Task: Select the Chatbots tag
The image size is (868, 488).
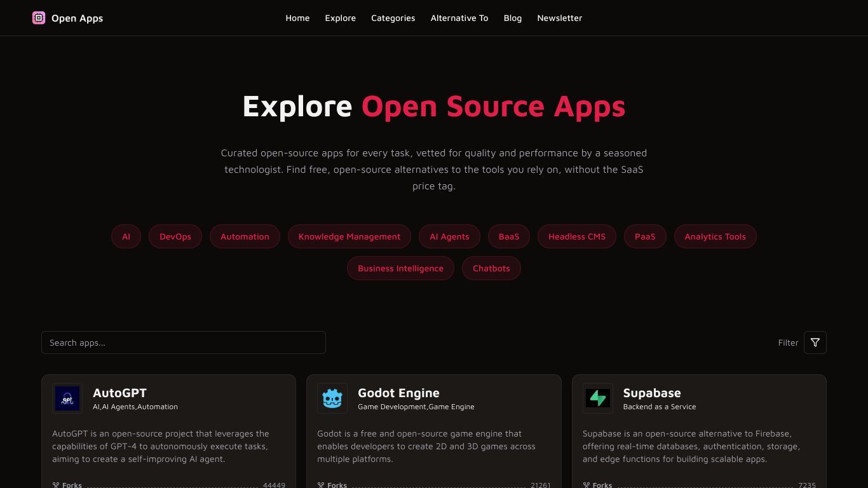Action: 491,268
